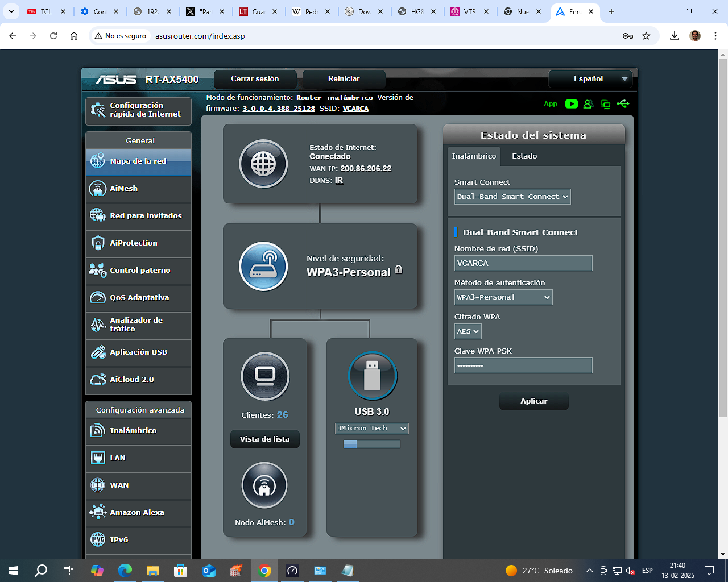This screenshot has width=728, height=582.
Task: Open Chrome from the Windows taskbar
Action: 264,571
